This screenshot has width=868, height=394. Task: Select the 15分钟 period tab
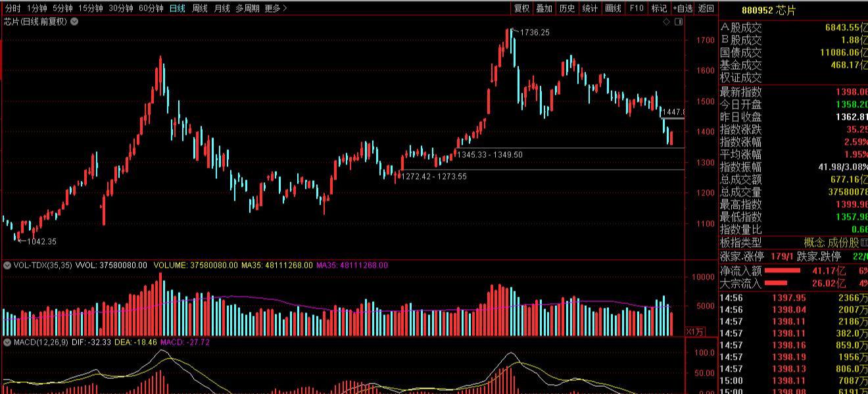90,9
